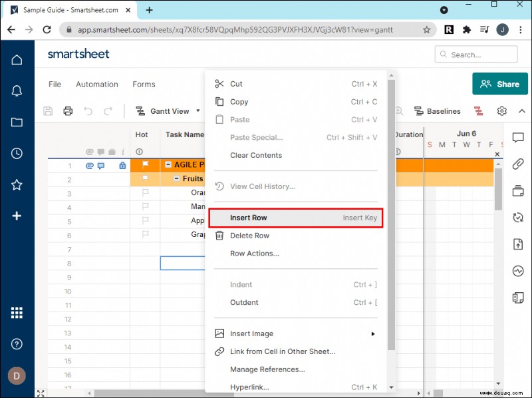The height and width of the screenshot is (398, 532).
Task: Choose Copy from context menu
Action: click(x=295, y=102)
